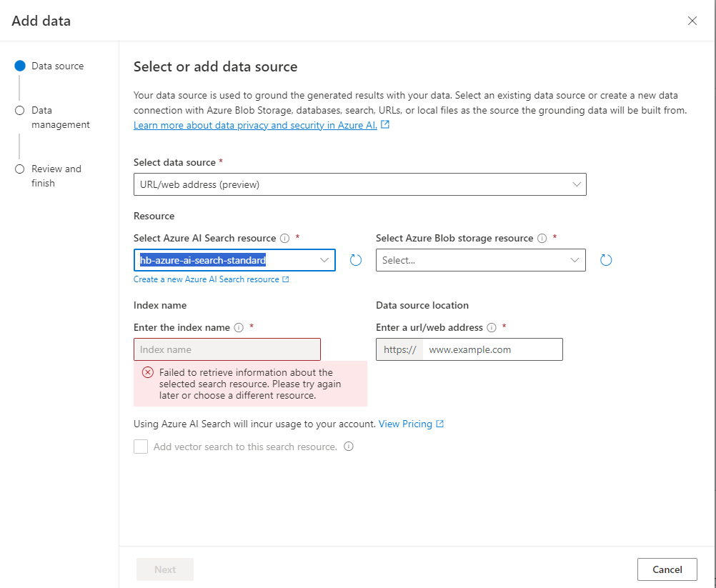716x588 pixels.
Task: Click the https:// prefix label
Action: tap(400, 349)
